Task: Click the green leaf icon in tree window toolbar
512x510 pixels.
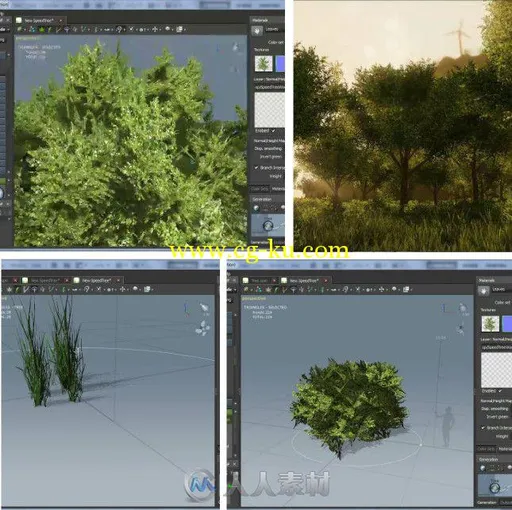Action: click(x=42, y=30)
